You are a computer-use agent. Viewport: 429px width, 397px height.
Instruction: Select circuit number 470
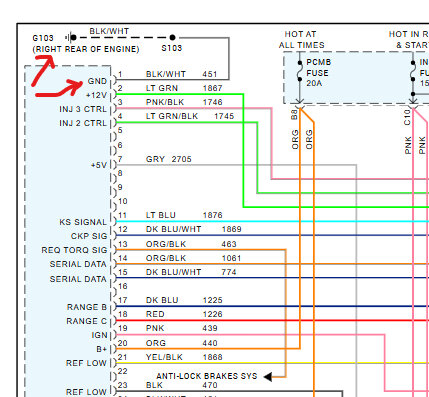click(x=210, y=385)
